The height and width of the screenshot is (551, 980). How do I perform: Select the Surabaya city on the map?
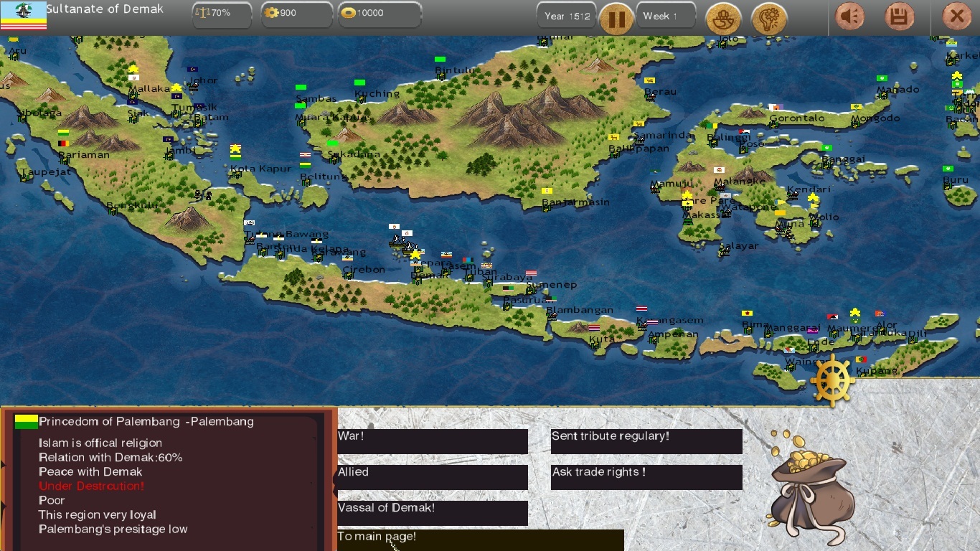(x=507, y=278)
